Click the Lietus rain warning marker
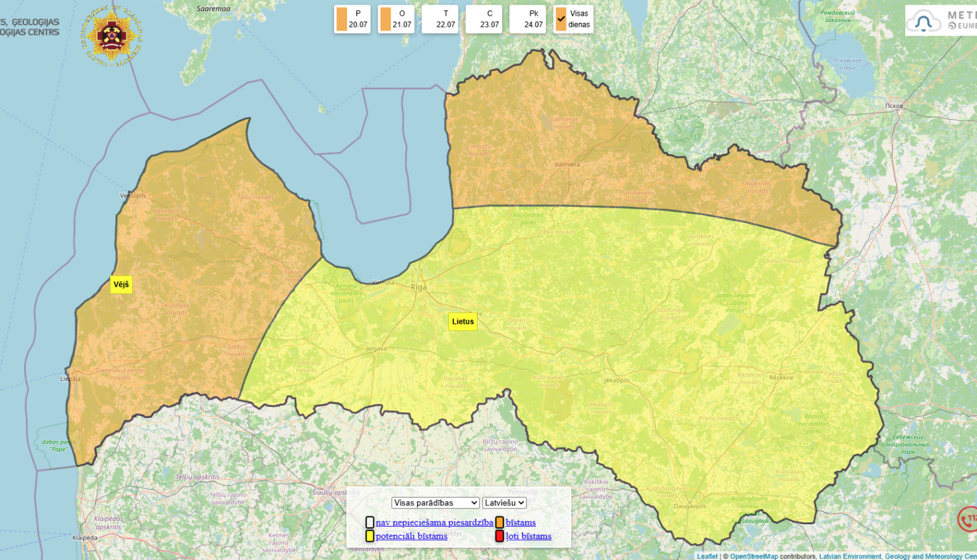977x560 pixels. pyautogui.click(x=463, y=322)
